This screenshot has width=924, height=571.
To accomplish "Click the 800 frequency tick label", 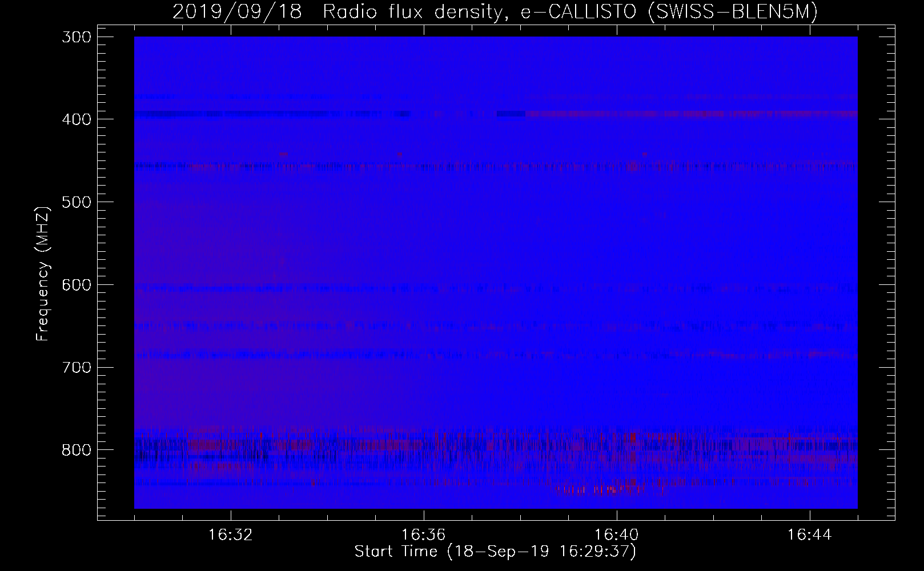I will click(x=75, y=449).
